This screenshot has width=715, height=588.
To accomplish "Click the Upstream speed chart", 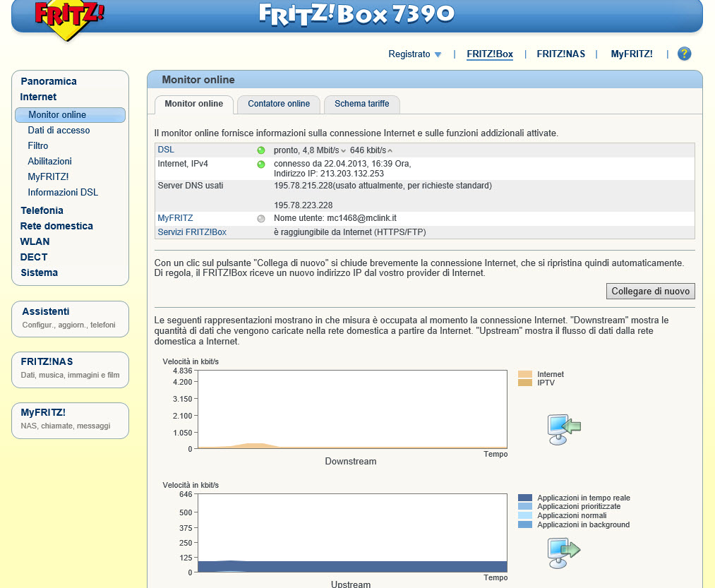I will click(352, 533).
